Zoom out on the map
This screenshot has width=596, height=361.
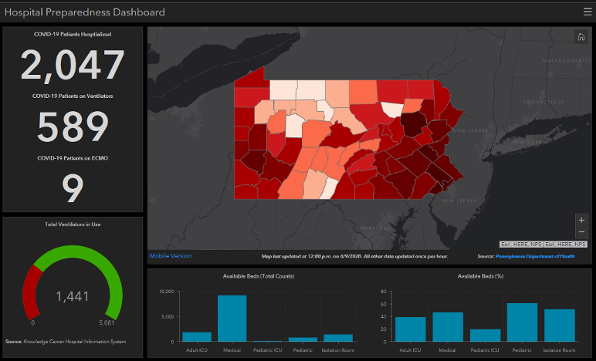(x=581, y=232)
